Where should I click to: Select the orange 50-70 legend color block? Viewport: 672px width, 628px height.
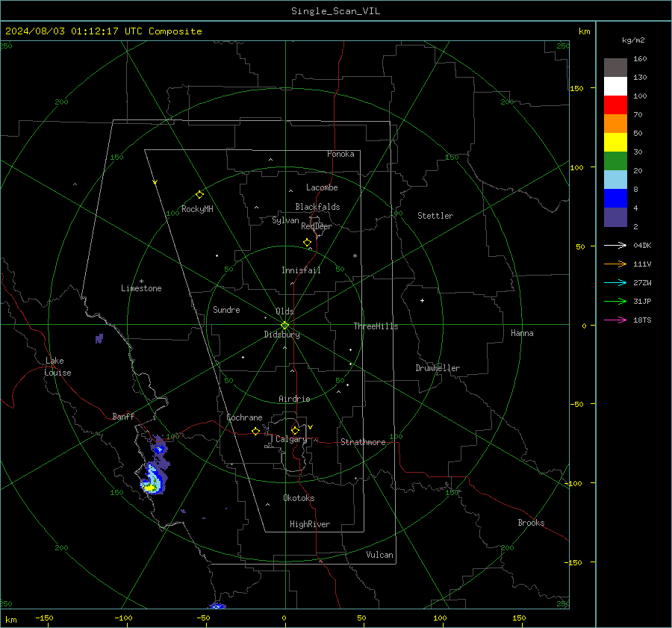(x=615, y=124)
